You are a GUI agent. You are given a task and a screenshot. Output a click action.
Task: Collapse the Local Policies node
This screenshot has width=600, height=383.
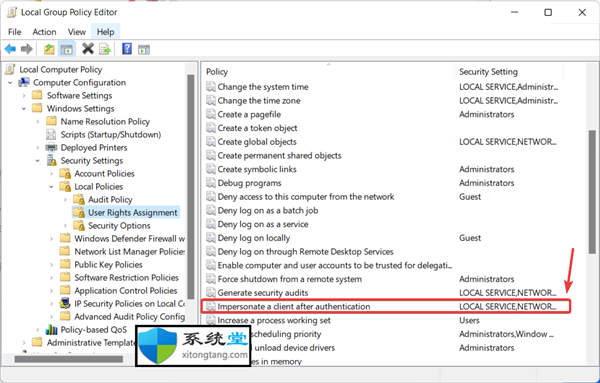(52, 187)
